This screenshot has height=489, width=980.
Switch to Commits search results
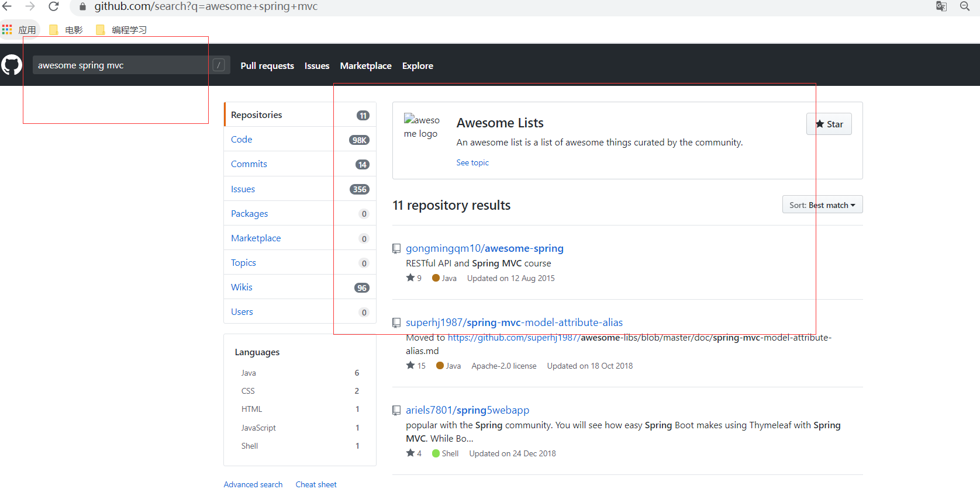click(249, 164)
